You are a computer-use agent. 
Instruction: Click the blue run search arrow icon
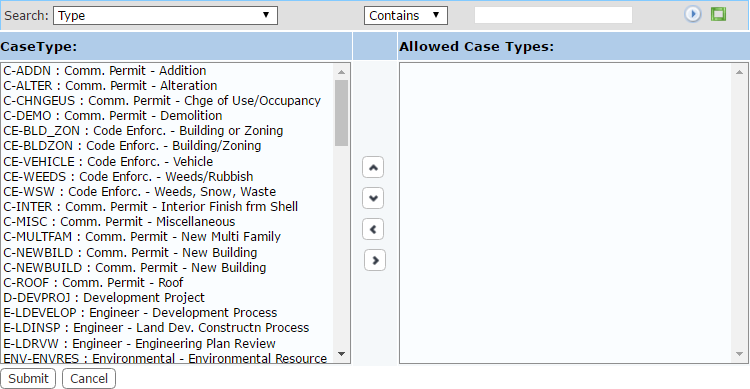692,14
